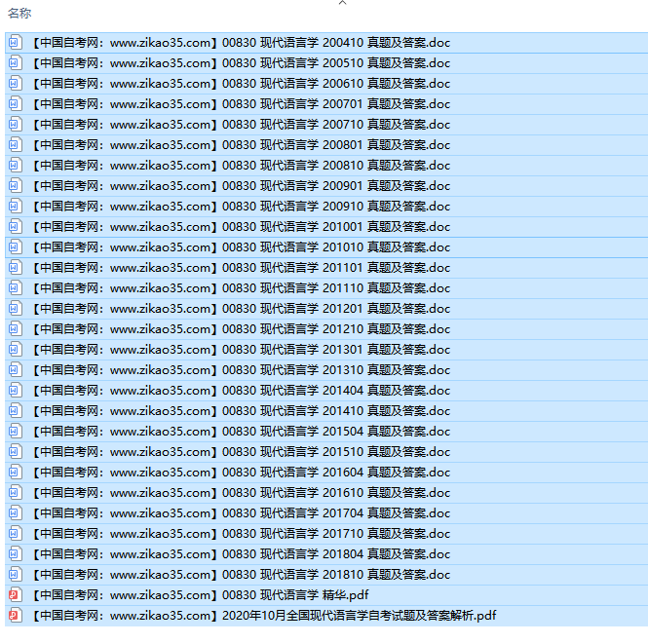Click the Word icon of the 201404 file
The height and width of the screenshot is (644, 648).
16,391
